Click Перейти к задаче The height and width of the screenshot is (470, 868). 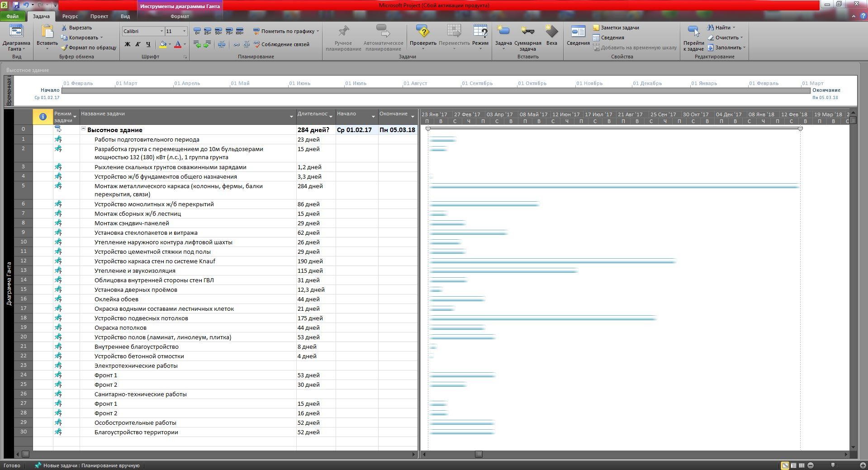[x=693, y=38]
